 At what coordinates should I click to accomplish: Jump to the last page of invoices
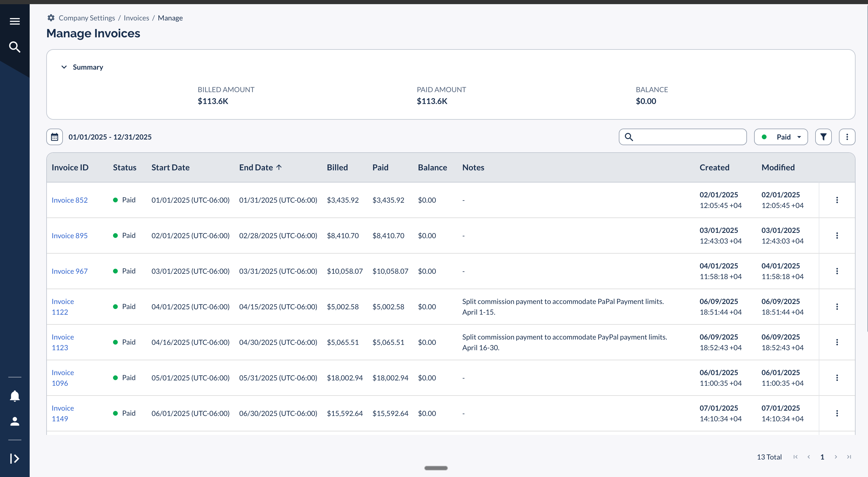click(849, 457)
